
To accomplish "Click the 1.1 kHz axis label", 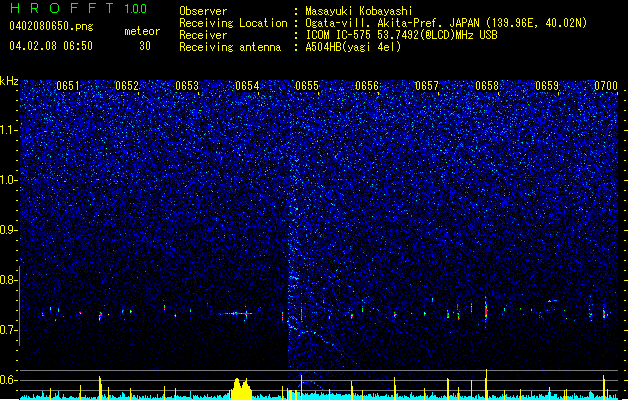I will pos(9,130).
